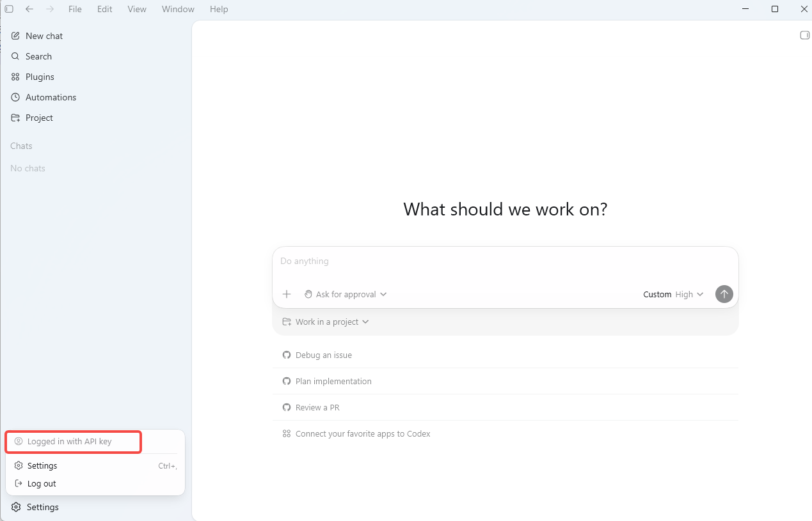Open the Ask for approval dropdown
Viewport: 812px width, 521px height.
point(346,294)
